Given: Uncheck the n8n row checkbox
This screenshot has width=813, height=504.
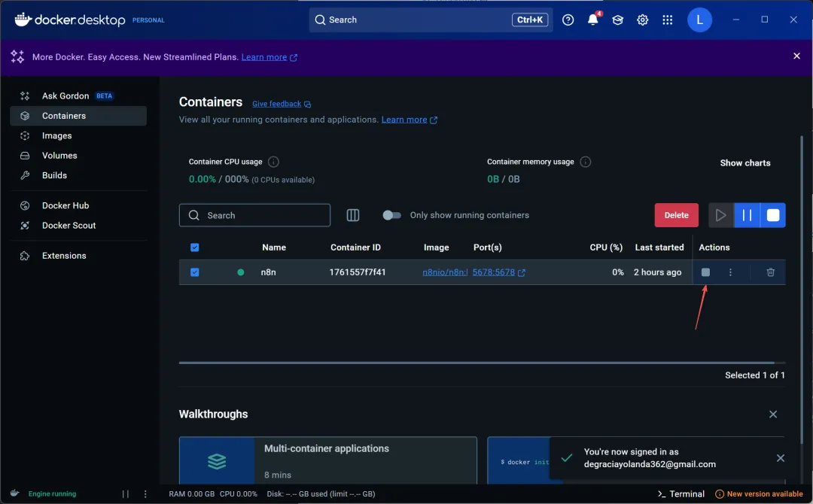Looking at the screenshot, I should point(194,272).
